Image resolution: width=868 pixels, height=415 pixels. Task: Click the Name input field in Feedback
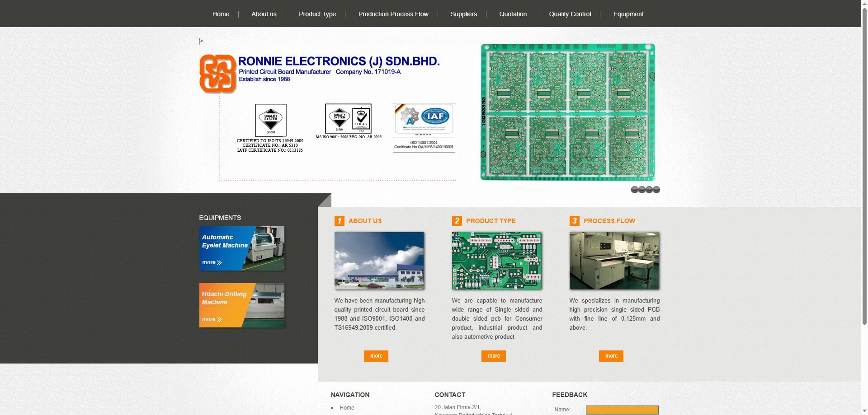click(622, 410)
